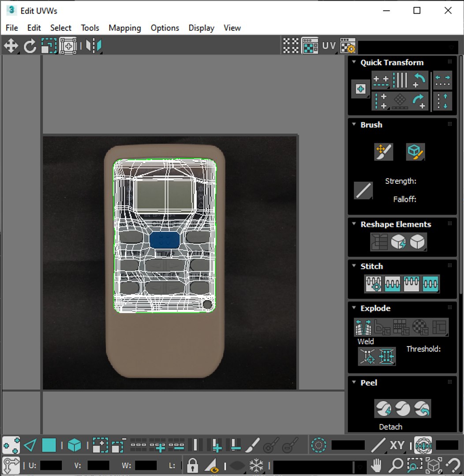Click the UV coordinate plane button
The height and width of the screenshot is (476, 464).
click(329, 46)
